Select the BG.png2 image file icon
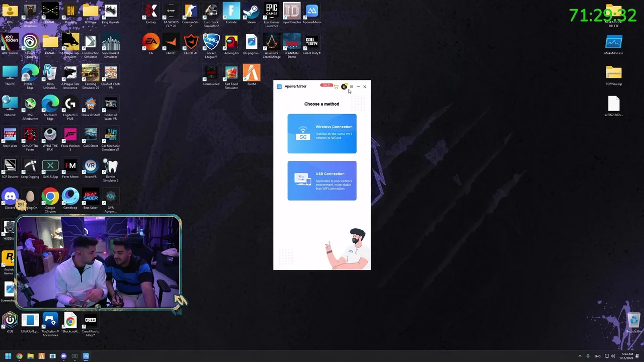The height and width of the screenshot is (362, 644). (252, 45)
